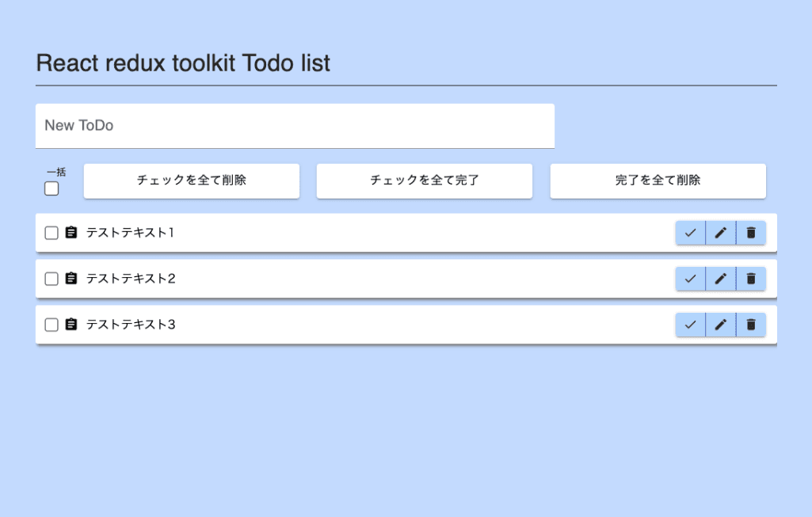
Task: Click the チェックを全て完了 button
Action: (x=424, y=181)
